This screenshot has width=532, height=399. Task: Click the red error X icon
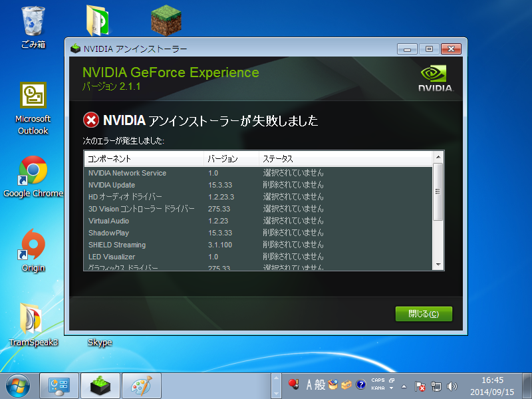(91, 120)
